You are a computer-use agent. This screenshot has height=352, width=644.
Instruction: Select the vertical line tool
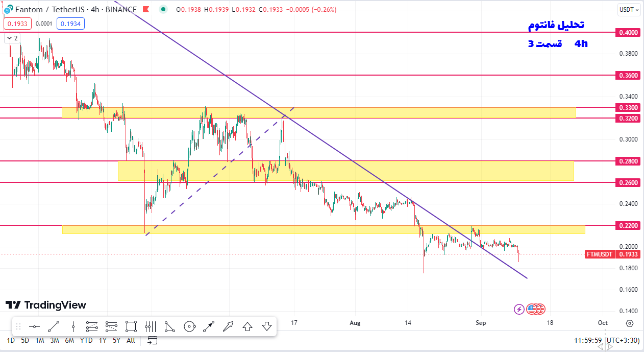point(73,326)
